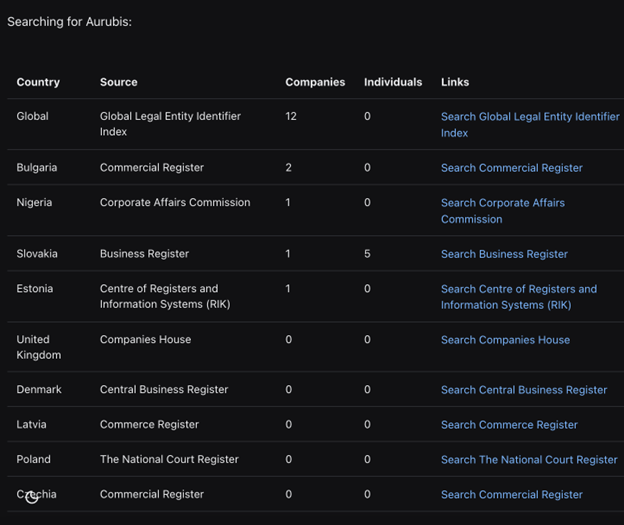Open Search The National Court Register link
This screenshot has height=525, width=624.
(529, 460)
